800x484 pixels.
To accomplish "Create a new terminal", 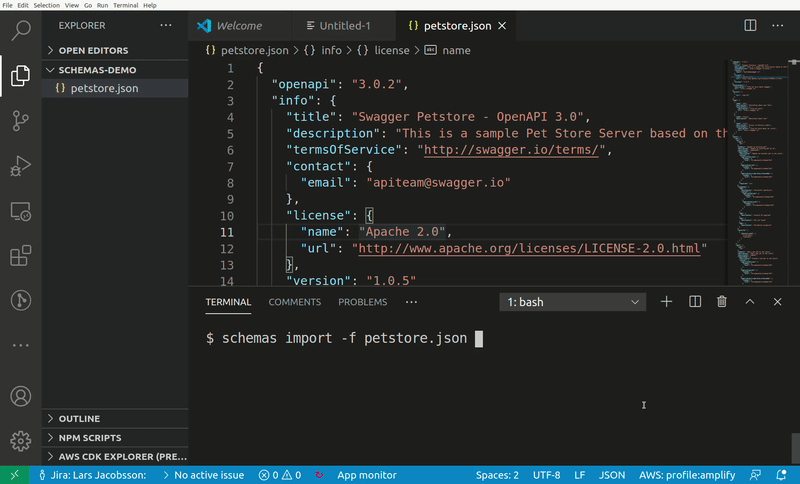I will [x=666, y=302].
